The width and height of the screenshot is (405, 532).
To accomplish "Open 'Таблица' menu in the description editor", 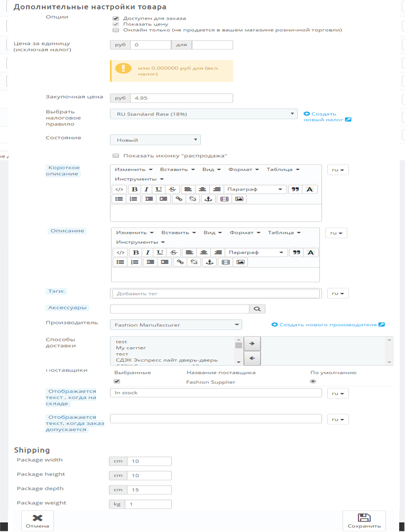I will pyautogui.click(x=284, y=232).
